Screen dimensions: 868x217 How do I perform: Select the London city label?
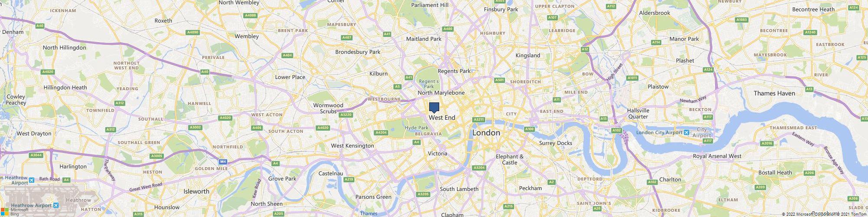[486, 132]
